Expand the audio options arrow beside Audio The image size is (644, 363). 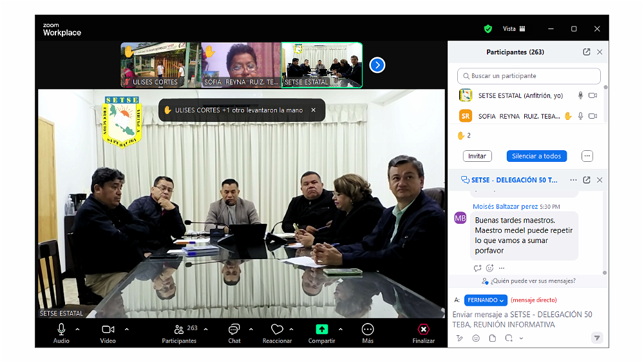[78, 329]
